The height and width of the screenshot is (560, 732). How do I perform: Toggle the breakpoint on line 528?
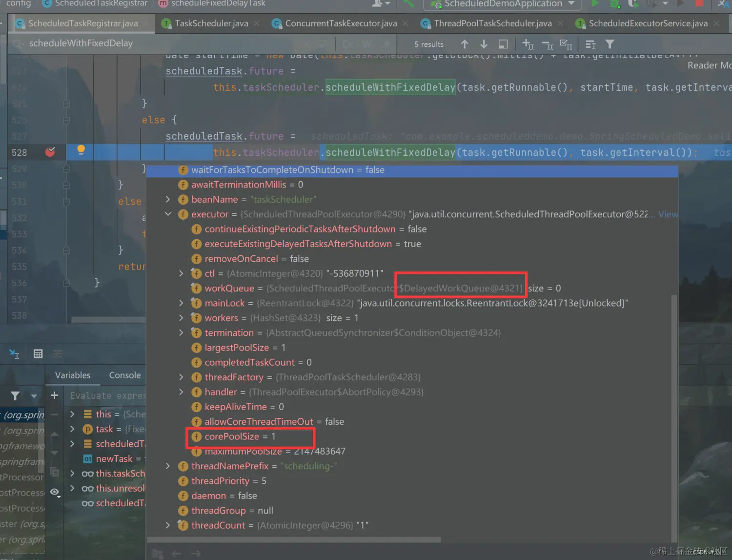click(x=50, y=152)
